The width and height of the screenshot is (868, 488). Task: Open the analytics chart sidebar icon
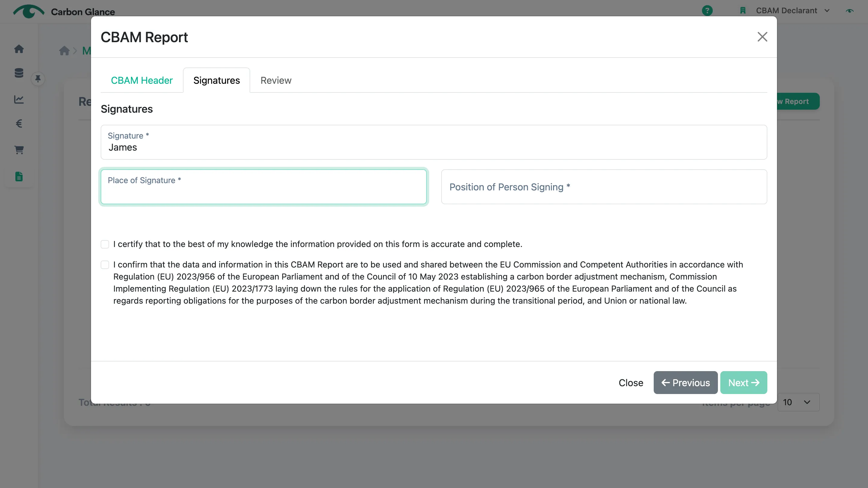coord(19,99)
